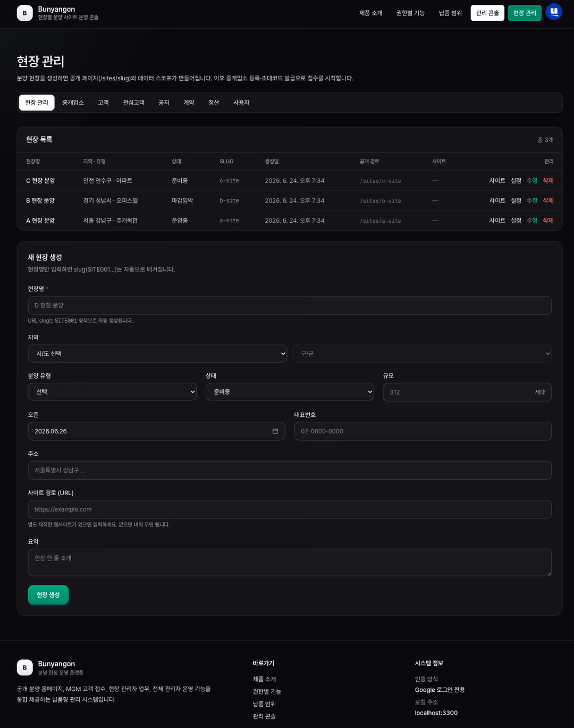574x728 pixels.
Task: Click the 총 3개 count label
Action: coord(545,140)
